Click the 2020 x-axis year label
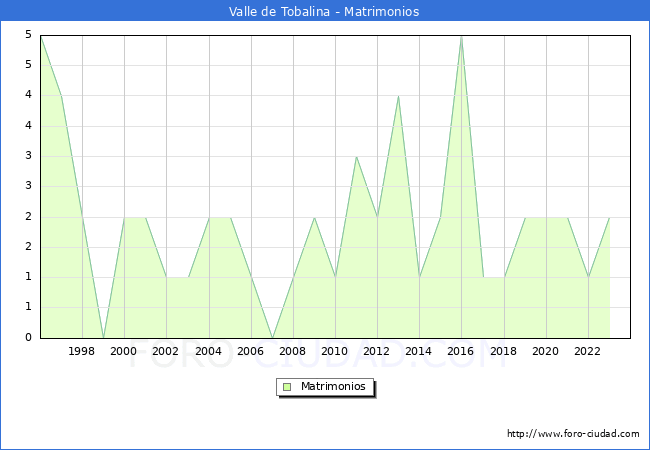The width and height of the screenshot is (650, 450). coord(546,351)
